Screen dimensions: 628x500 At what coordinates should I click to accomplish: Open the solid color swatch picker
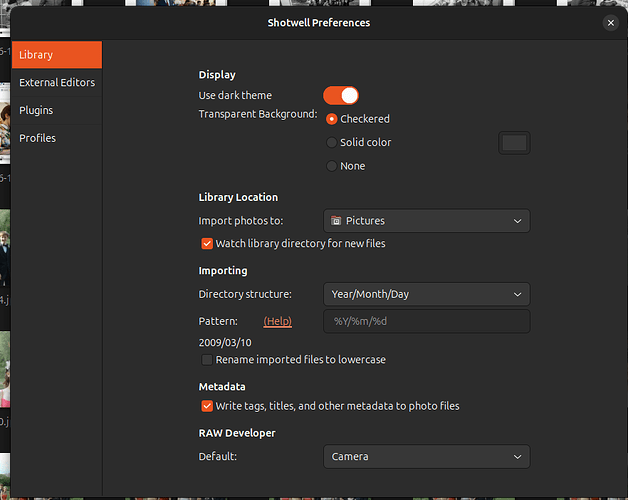[514, 143]
